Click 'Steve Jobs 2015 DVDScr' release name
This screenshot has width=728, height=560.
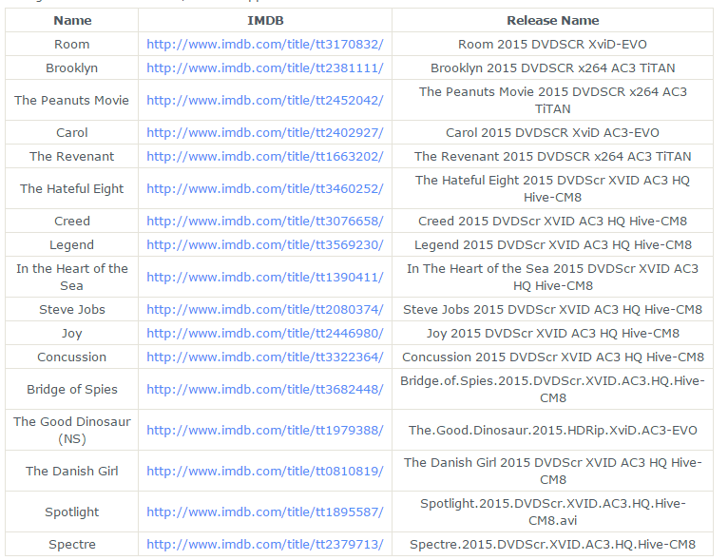click(552, 310)
